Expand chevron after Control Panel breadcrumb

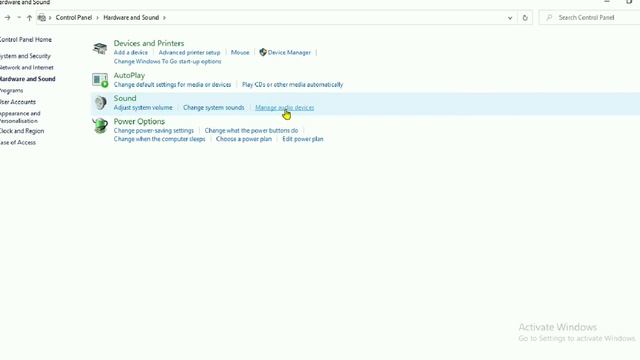[97, 18]
